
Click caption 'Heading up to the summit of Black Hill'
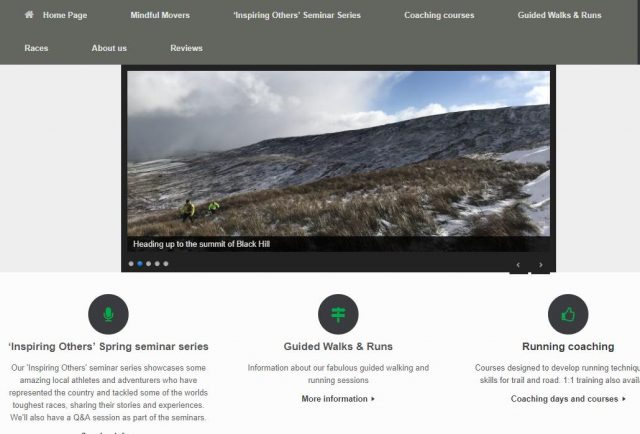201,244
